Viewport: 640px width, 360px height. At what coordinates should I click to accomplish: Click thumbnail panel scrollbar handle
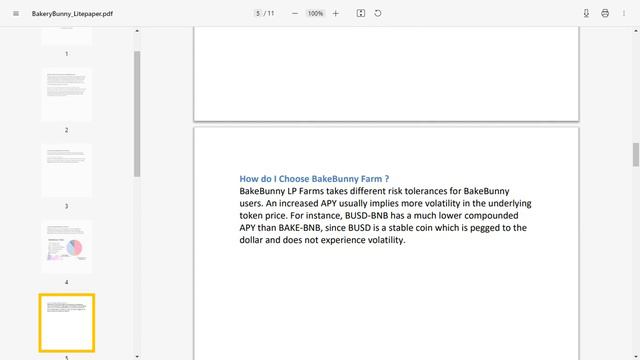(x=137, y=114)
